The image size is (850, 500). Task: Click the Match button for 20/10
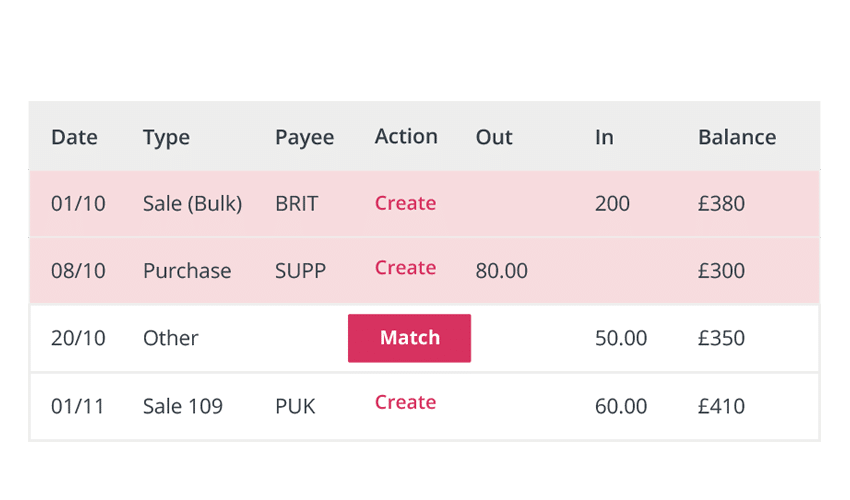[x=409, y=338]
